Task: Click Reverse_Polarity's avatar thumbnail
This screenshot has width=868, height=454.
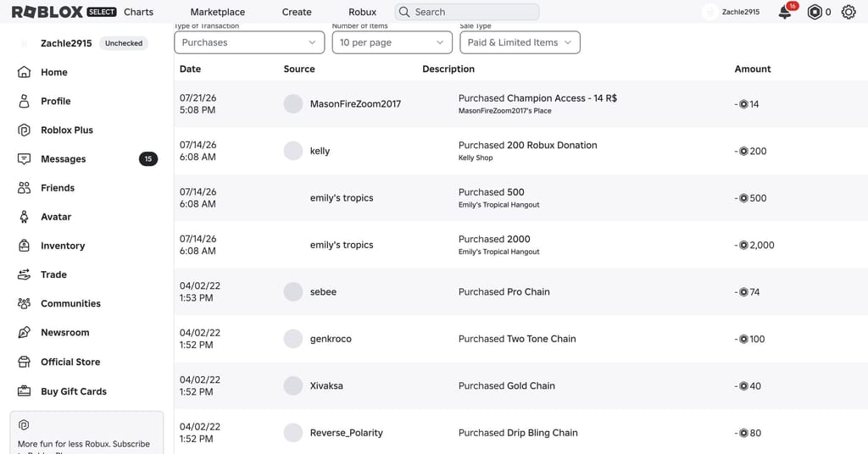Action: click(x=293, y=433)
